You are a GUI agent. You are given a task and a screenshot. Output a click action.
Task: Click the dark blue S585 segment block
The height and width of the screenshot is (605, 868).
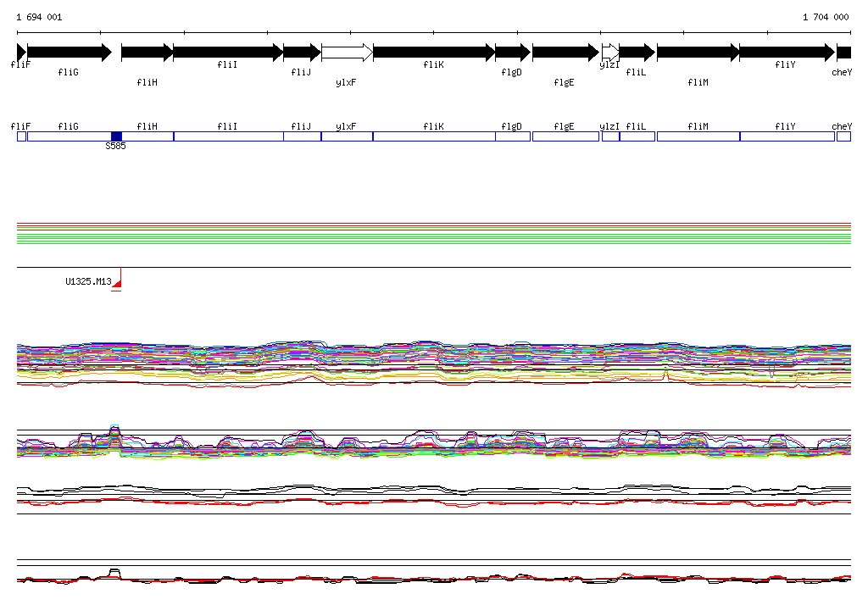pyautogui.click(x=116, y=136)
